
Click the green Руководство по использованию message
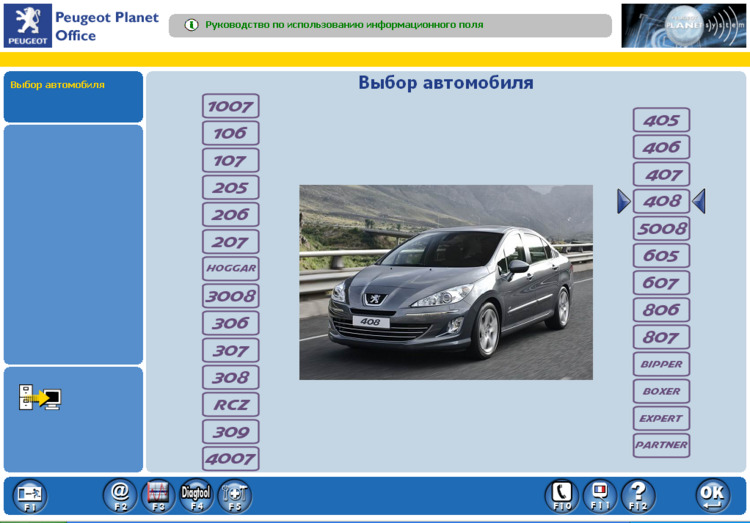[x=344, y=25]
